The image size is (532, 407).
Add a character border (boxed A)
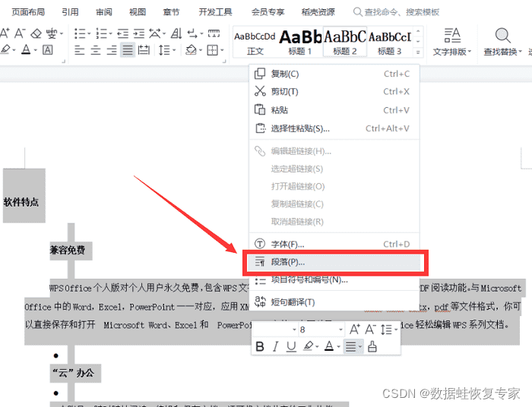(x=47, y=50)
